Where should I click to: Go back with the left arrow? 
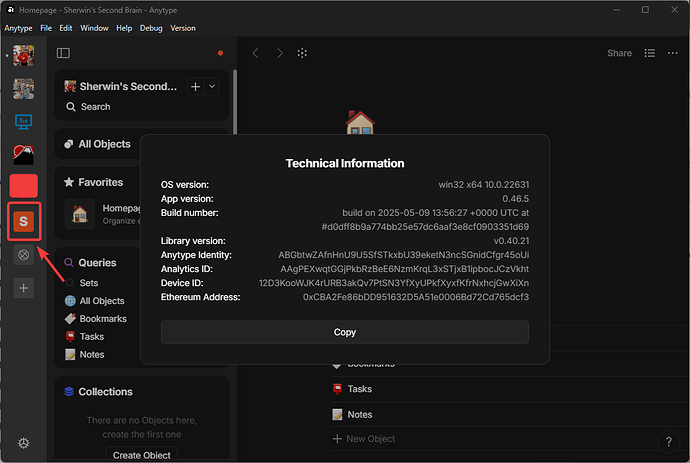[256, 53]
